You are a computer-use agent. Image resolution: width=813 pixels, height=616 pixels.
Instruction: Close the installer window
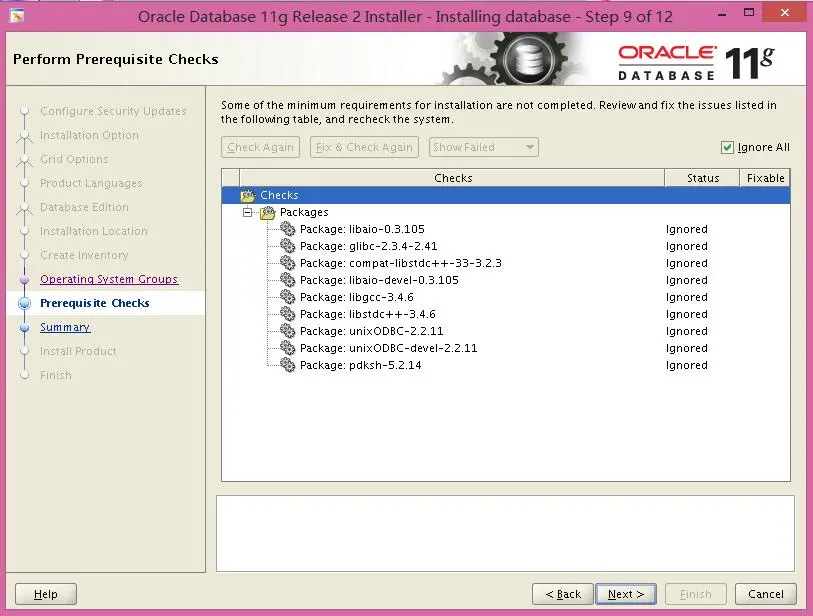tap(784, 12)
